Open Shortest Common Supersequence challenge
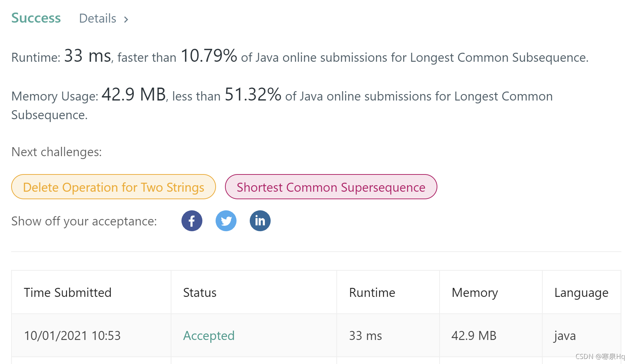 [x=331, y=187]
